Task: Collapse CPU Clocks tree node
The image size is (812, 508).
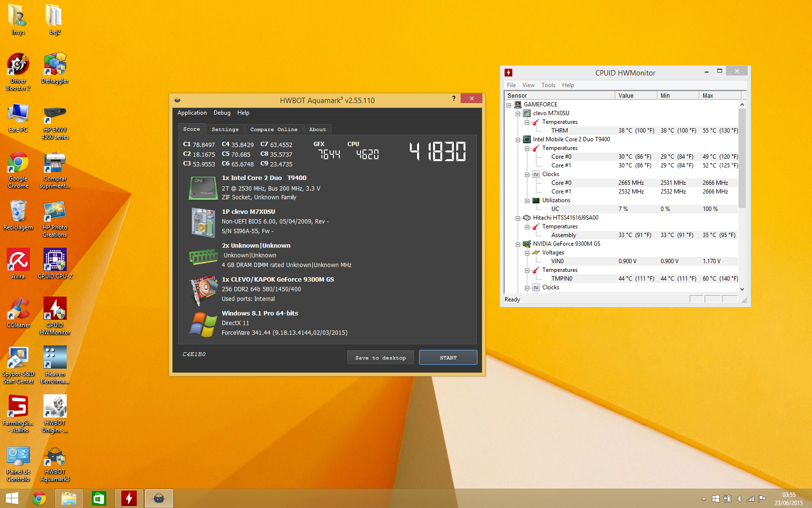Action: 527,174
